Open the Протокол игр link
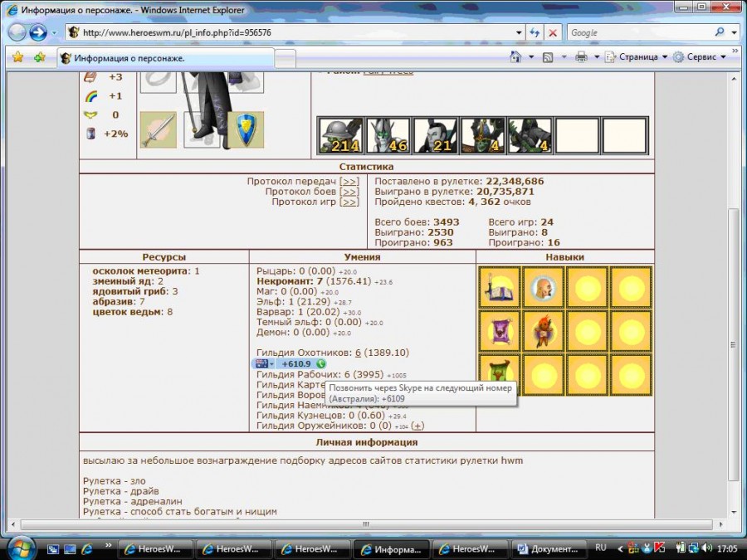The width and height of the screenshot is (747, 560). (x=349, y=202)
